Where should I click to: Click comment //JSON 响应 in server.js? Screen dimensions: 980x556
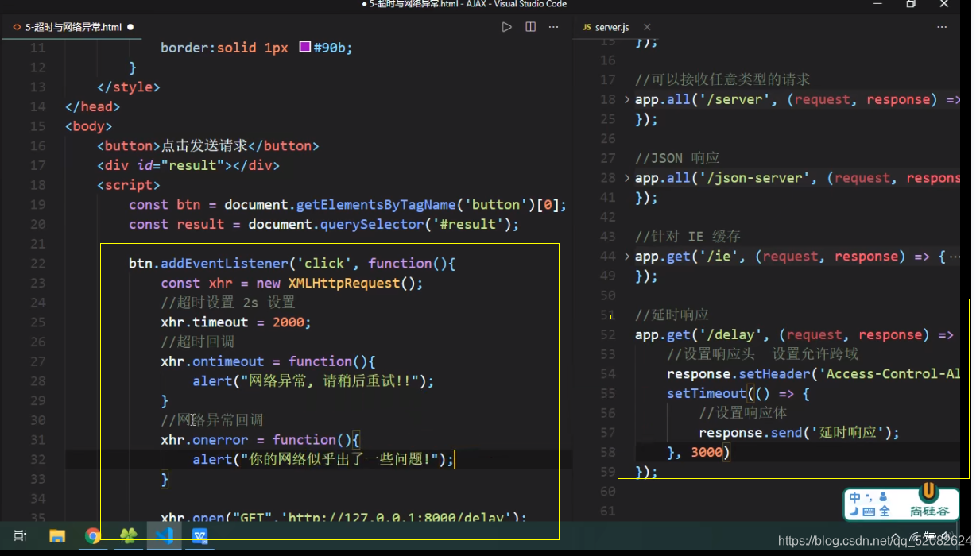677,158
